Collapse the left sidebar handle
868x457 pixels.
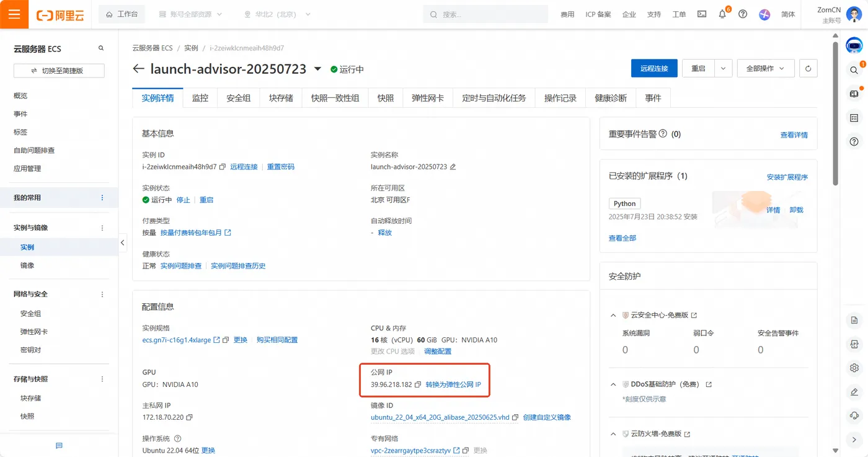coord(122,242)
